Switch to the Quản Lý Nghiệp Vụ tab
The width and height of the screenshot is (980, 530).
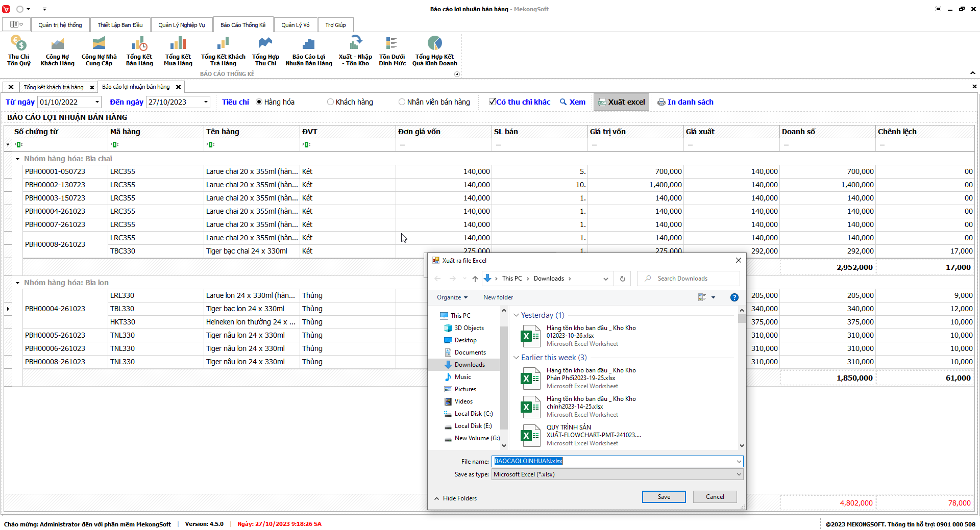pyautogui.click(x=181, y=25)
